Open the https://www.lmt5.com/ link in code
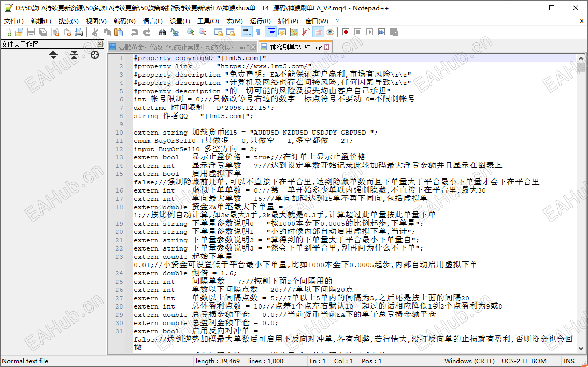The image size is (588, 367). coord(264,66)
